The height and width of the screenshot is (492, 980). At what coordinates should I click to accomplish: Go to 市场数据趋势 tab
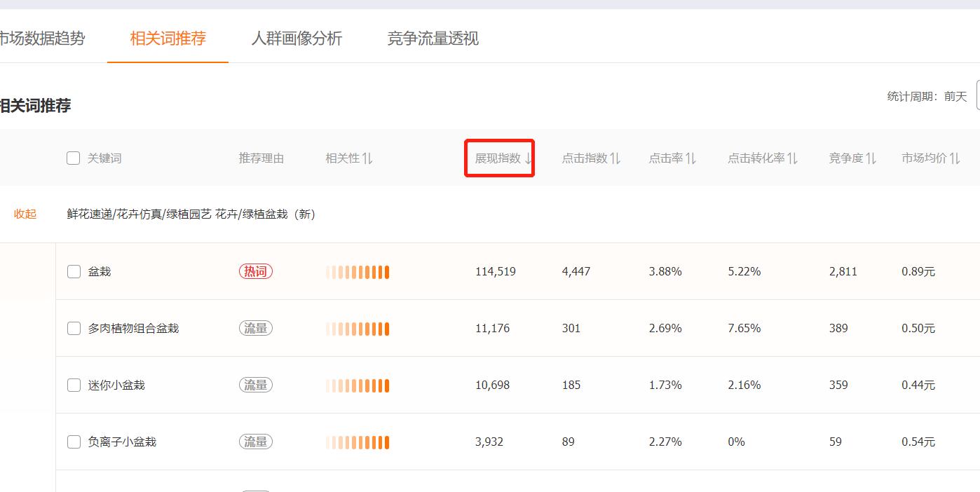[42, 39]
